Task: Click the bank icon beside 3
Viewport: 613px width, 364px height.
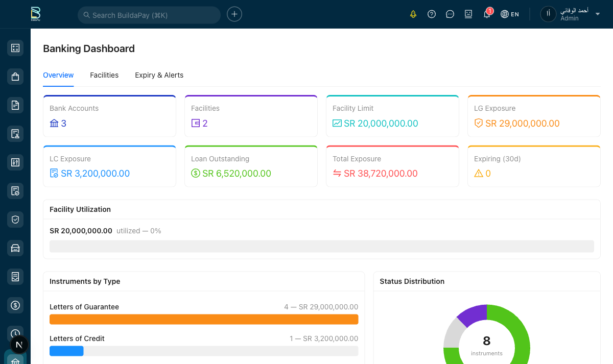Action: (x=54, y=123)
